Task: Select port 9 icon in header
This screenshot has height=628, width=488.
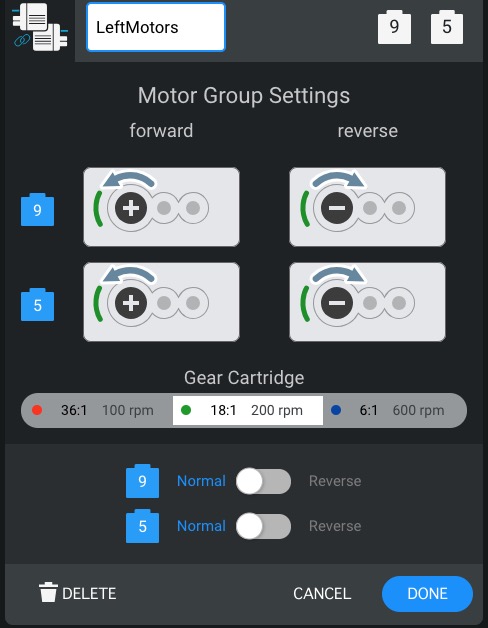Action: click(x=394, y=27)
